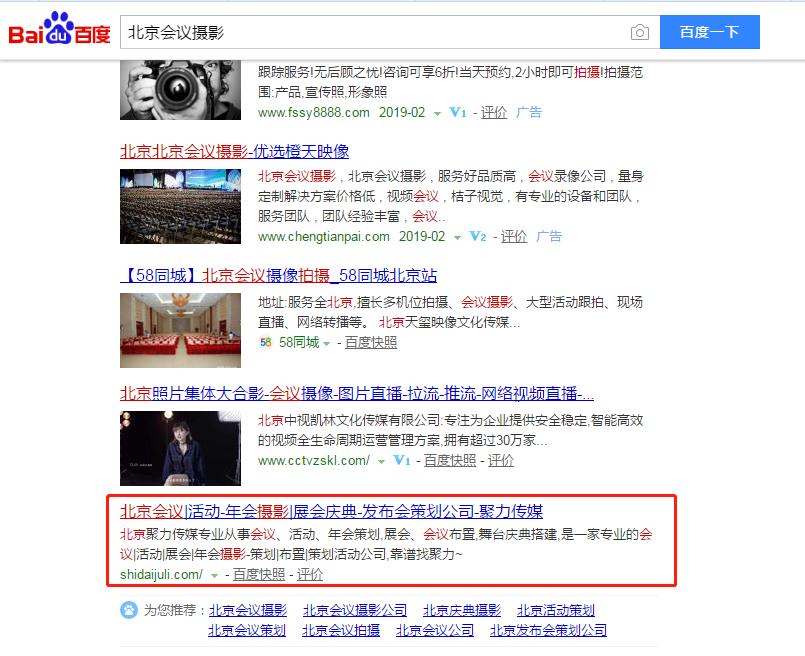The image size is (805, 656).
Task: Open camera image search icon
Action: [x=639, y=32]
